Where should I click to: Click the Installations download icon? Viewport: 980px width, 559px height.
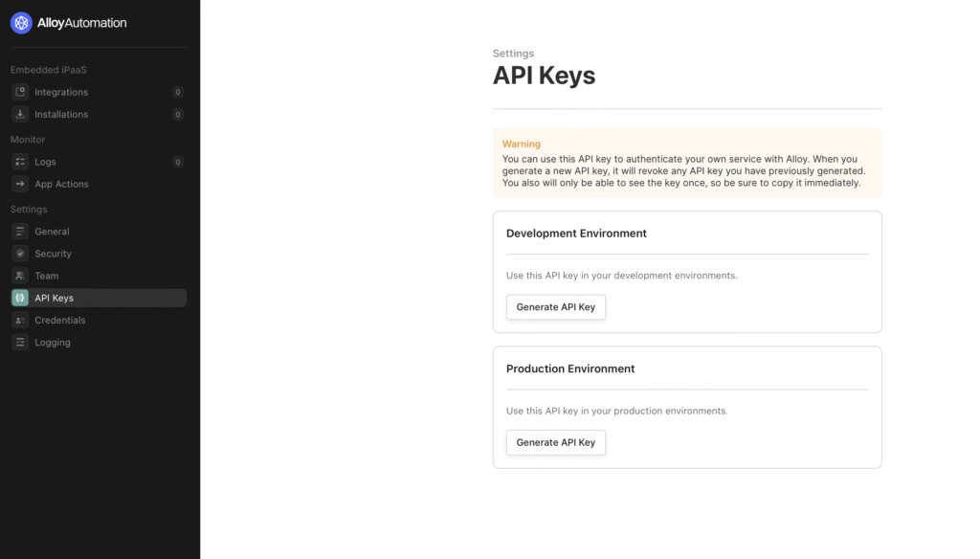pos(20,114)
